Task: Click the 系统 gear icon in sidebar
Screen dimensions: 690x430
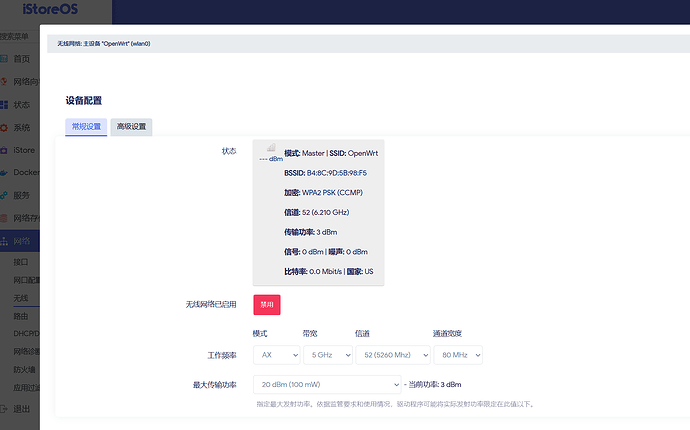Action: (x=6, y=128)
